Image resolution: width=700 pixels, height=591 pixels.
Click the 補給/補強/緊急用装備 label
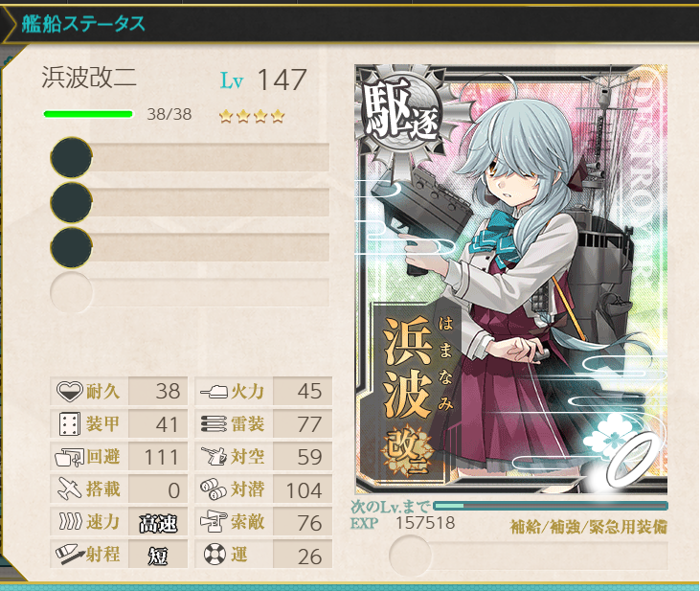588,527
